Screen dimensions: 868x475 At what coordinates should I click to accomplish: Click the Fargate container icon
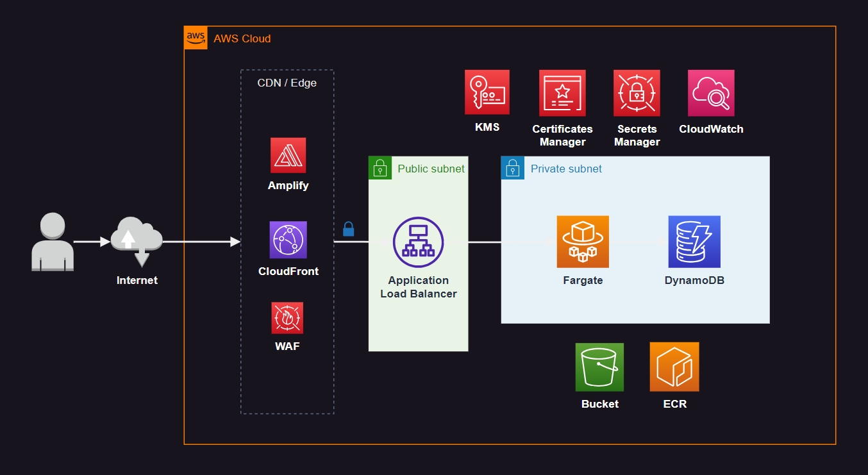point(583,242)
